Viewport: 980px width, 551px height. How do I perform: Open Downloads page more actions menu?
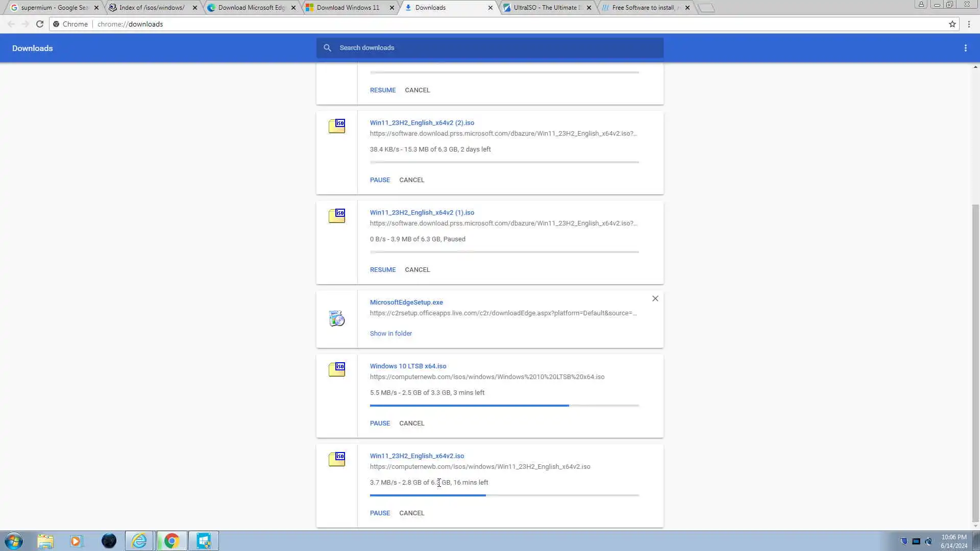(965, 48)
